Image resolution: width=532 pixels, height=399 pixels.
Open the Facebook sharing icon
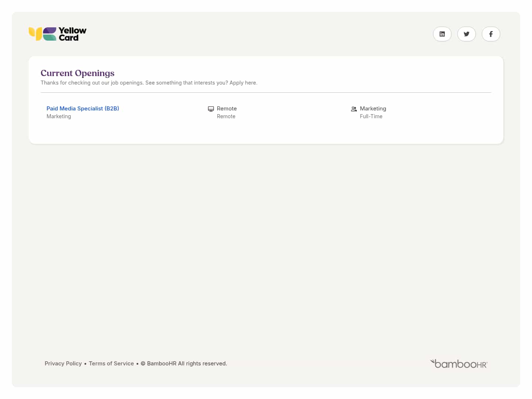click(x=491, y=34)
